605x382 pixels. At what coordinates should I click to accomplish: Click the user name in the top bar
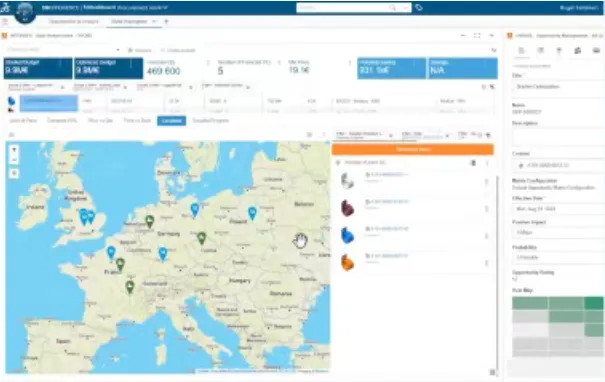(x=579, y=7)
